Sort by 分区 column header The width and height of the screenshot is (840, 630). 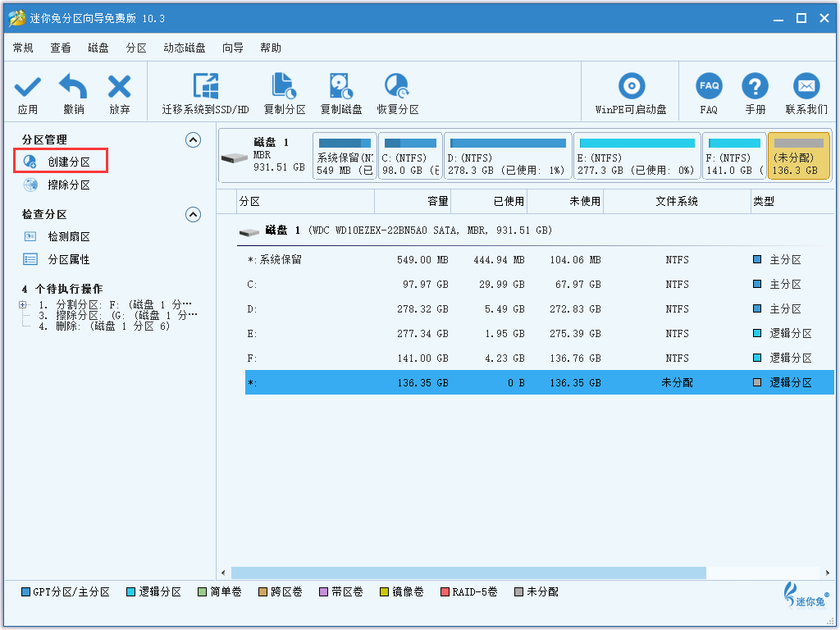point(305,201)
